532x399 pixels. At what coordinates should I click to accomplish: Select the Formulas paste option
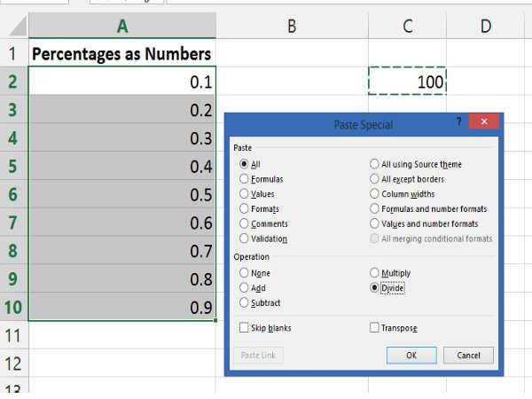245,179
